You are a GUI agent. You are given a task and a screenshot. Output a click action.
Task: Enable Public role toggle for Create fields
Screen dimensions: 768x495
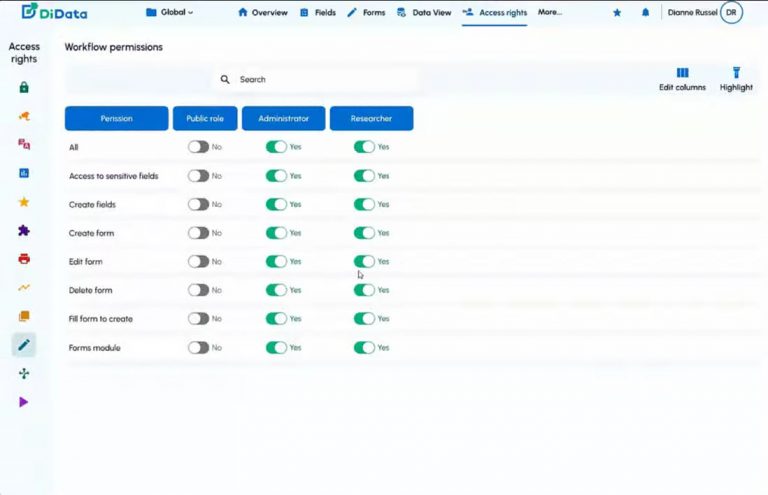pos(199,204)
